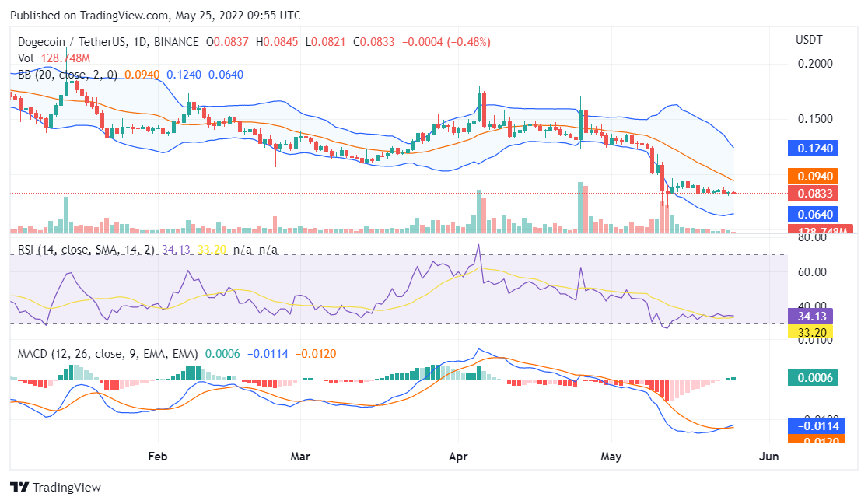Click the USDT label on the price scale
Image resolution: width=868 pixels, height=504 pixels.
pos(811,39)
